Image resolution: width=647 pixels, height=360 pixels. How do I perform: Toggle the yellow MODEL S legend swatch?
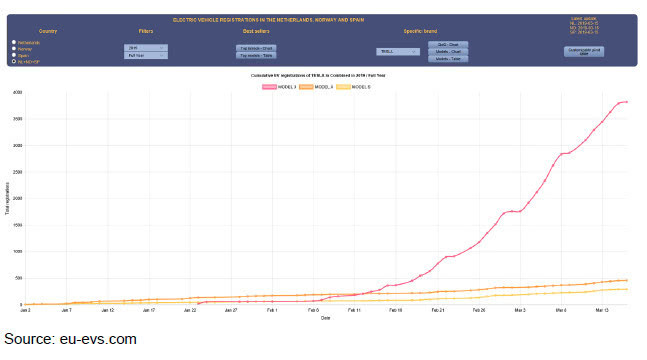(343, 87)
